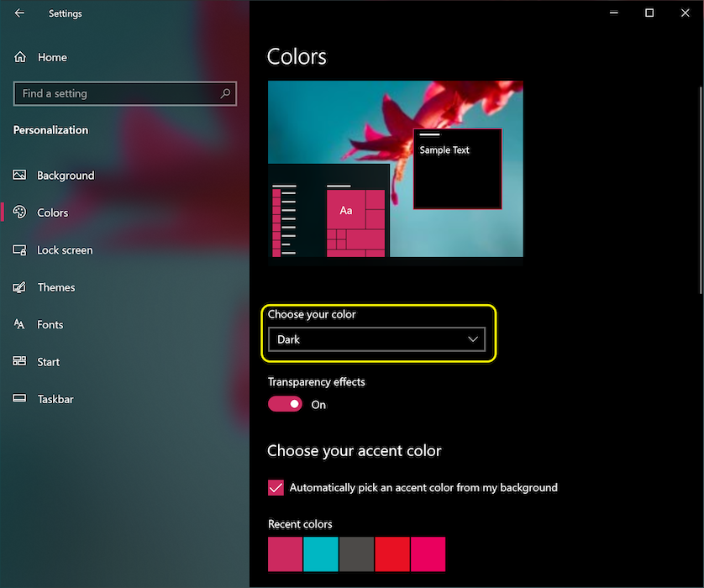Image resolution: width=704 pixels, height=588 pixels.
Task: Type in the Find a setting box
Action: (116, 94)
